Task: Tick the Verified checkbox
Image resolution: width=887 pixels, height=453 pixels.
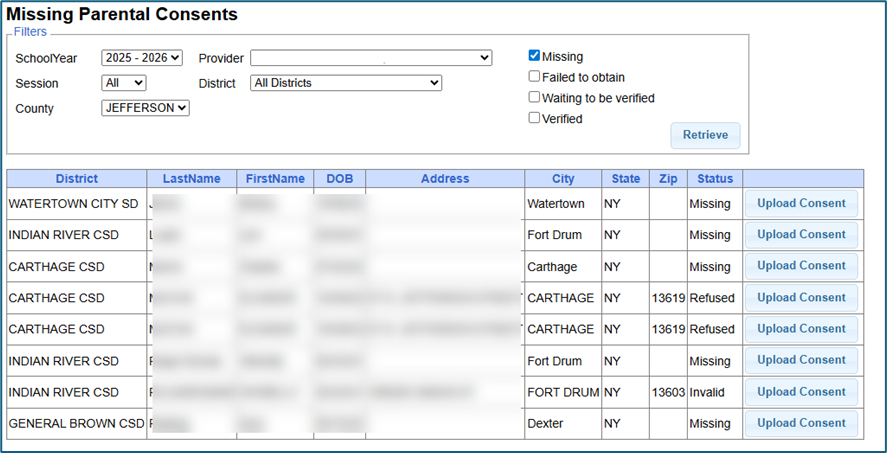Action: [x=535, y=118]
